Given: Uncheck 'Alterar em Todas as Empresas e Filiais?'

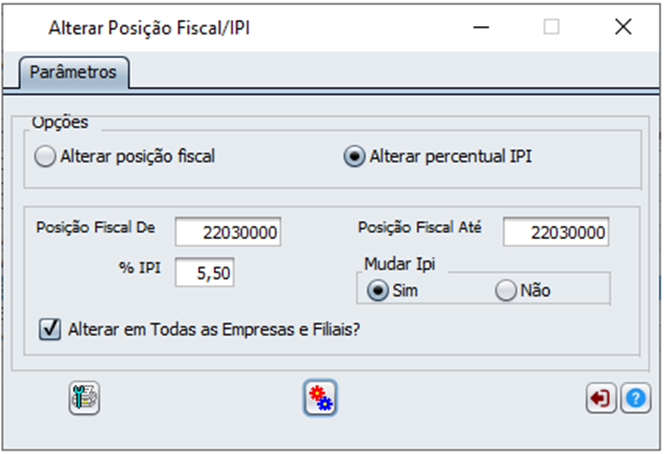Looking at the screenshot, I should click(x=49, y=328).
